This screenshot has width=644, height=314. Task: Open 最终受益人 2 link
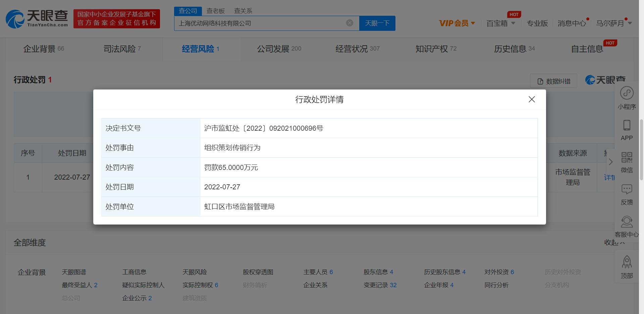(x=79, y=285)
